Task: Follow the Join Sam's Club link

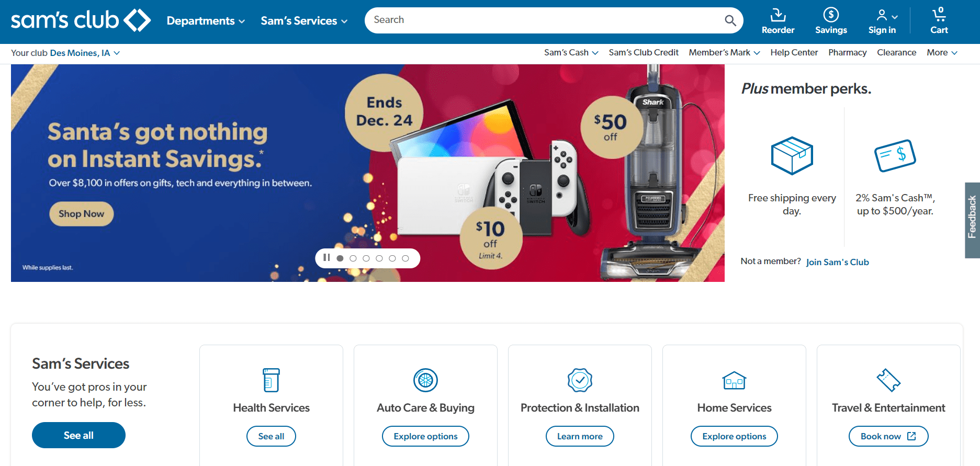Action: pyautogui.click(x=837, y=262)
